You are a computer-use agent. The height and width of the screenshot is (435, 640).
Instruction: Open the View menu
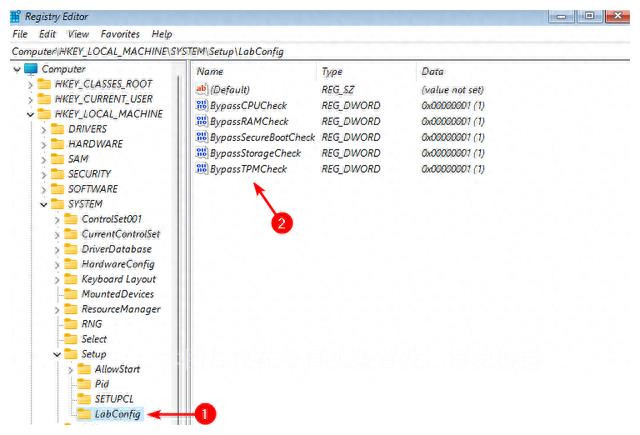point(78,34)
